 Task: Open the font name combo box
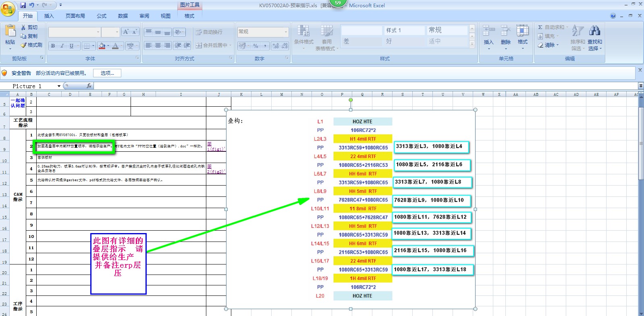point(75,32)
